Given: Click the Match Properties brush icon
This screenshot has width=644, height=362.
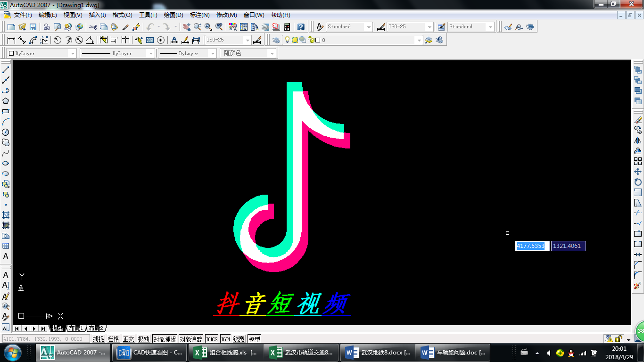Looking at the screenshot, I should [x=126, y=27].
